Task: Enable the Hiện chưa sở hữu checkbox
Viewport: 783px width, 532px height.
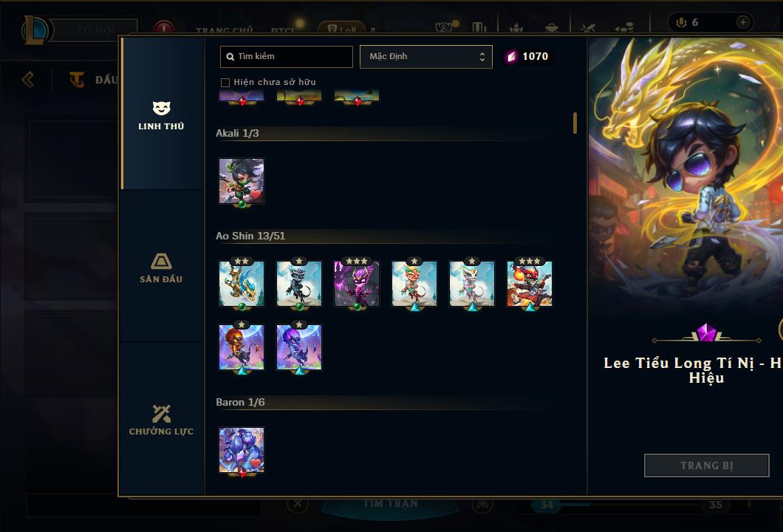Action: (x=225, y=83)
